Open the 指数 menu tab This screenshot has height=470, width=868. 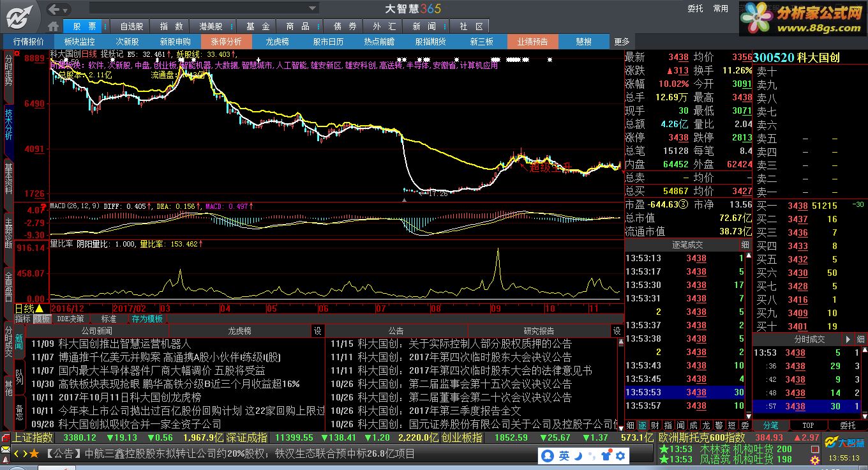pos(171,26)
